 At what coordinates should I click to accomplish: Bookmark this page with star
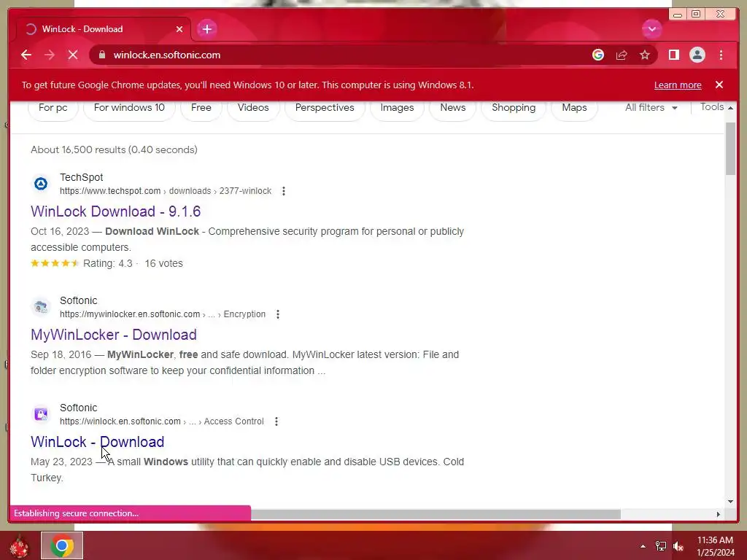[645, 55]
